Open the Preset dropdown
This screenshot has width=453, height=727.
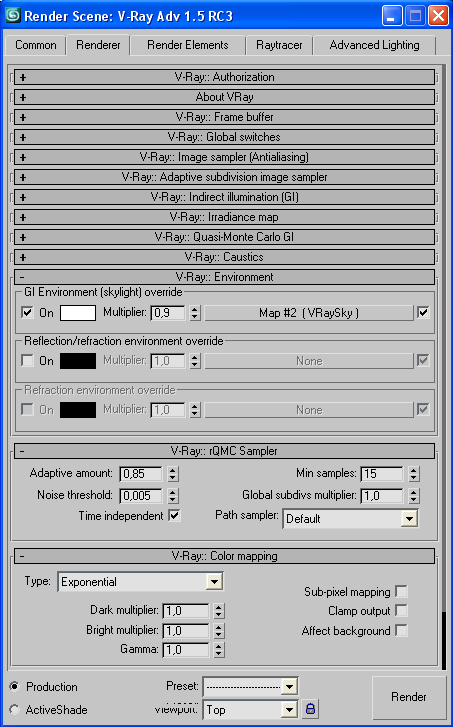tap(250, 687)
